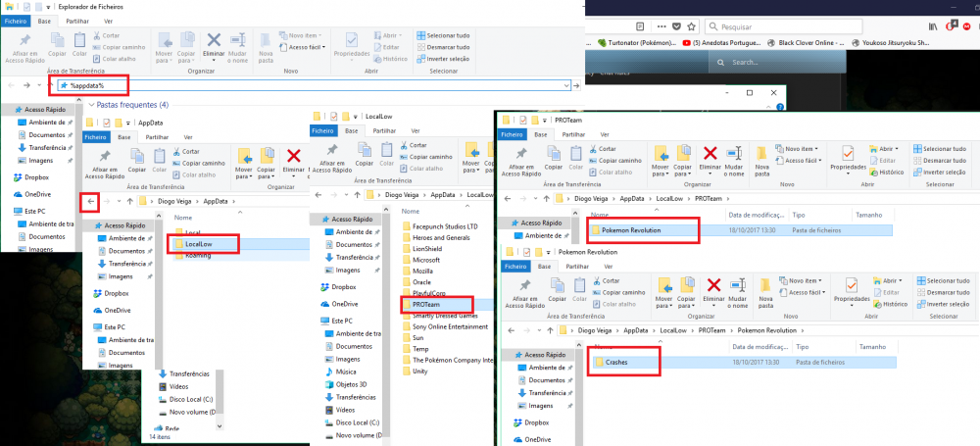Click Data de modificação column in PROTeam window
980x446 pixels.
click(x=756, y=215)
